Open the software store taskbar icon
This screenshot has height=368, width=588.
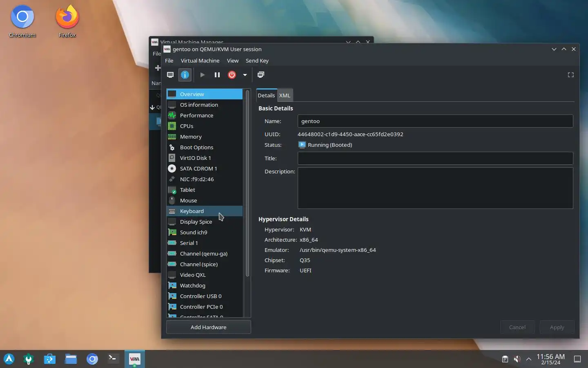(x=50, y=359)
